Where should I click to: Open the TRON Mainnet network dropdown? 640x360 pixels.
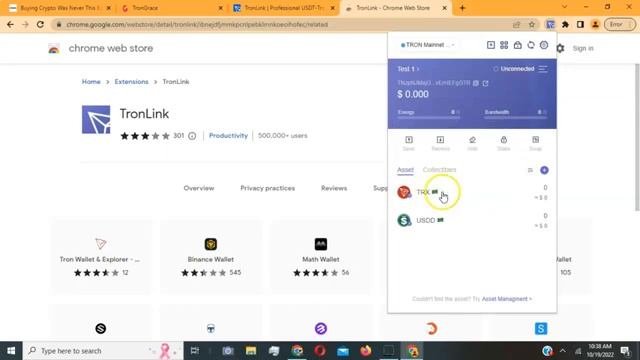click(427, 45)
